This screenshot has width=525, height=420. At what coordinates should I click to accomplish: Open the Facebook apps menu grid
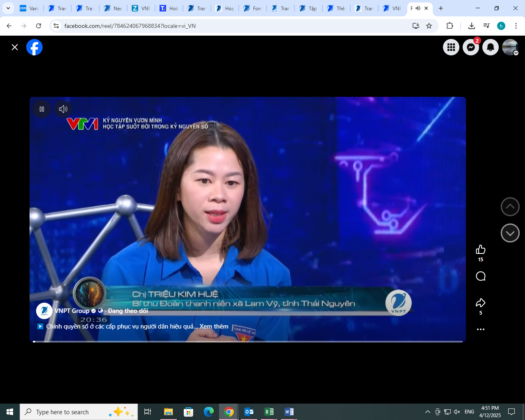coord(451,47)
